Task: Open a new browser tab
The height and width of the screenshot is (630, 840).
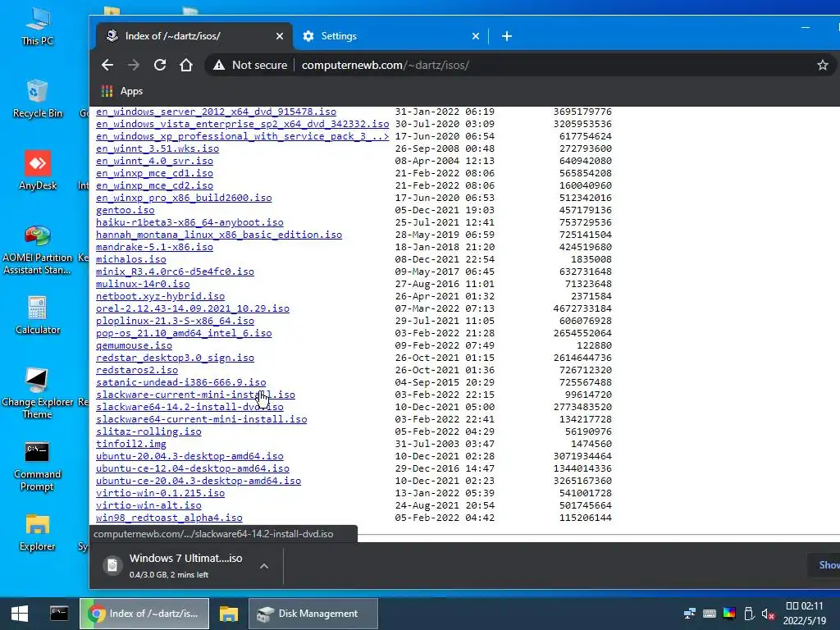Action: [x=507, y=36]
